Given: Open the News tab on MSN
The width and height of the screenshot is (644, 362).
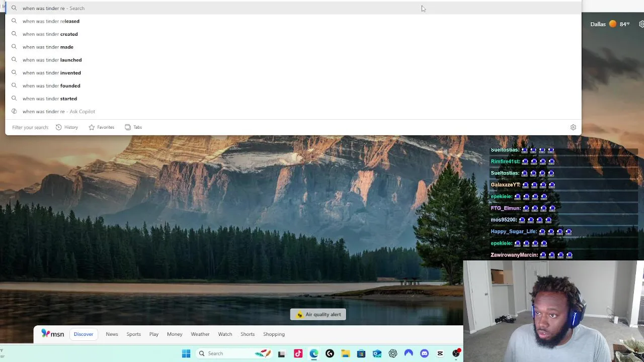Looking at the screenshot, I should pyautogui.click(x=112, y=334).
